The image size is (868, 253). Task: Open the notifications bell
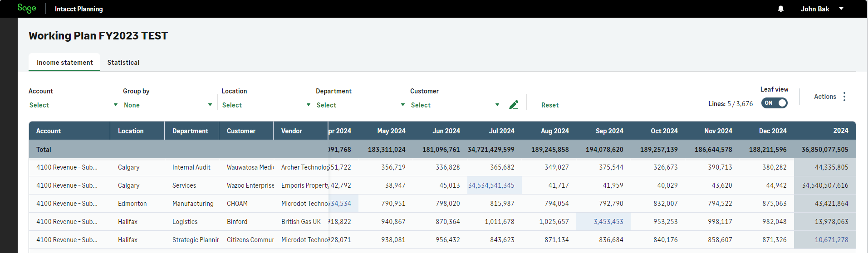pos(781,9)
